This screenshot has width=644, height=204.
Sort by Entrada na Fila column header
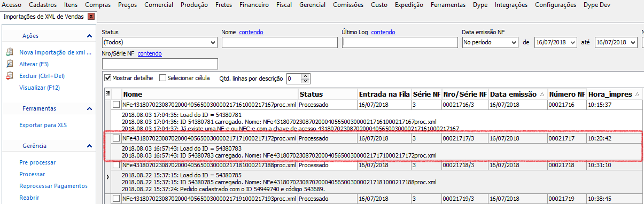[x=384, y=94]
